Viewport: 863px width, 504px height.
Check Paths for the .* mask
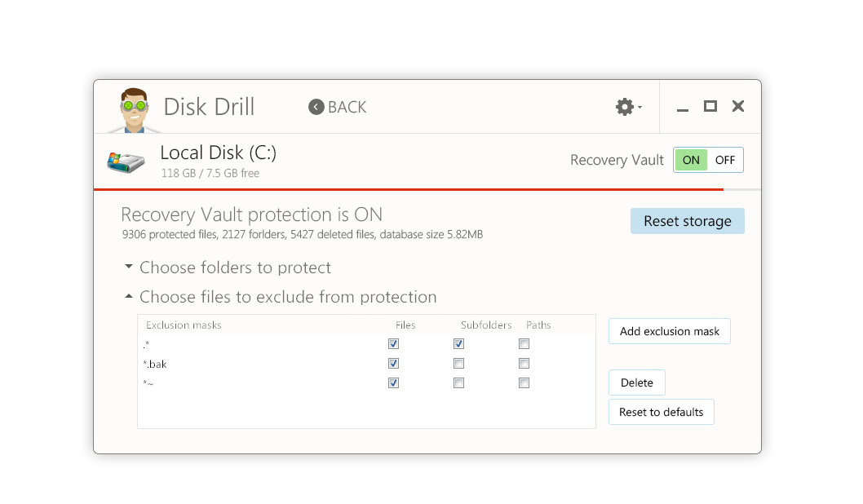(x=524, y=344)
